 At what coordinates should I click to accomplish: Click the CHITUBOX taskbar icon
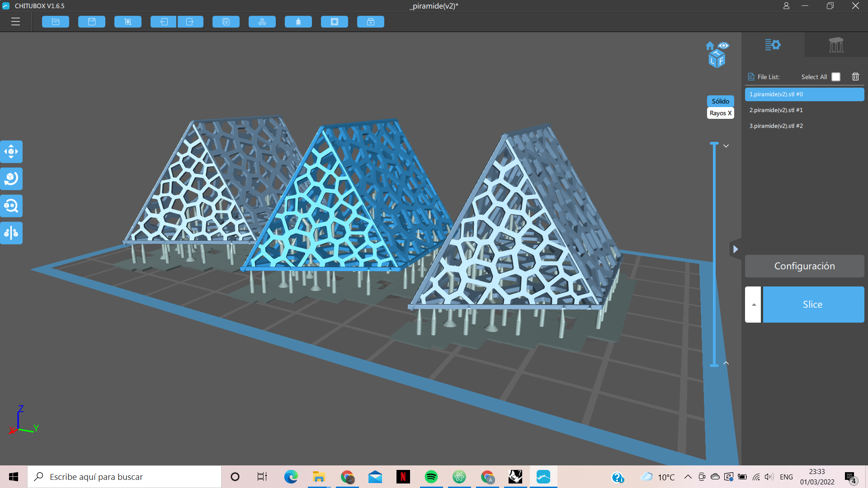click(543, 477)
